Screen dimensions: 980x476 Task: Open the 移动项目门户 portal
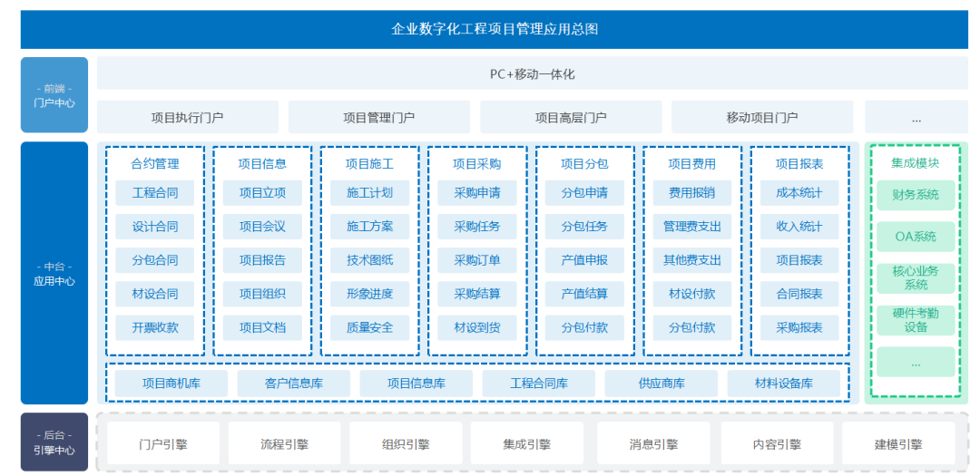[762, 117]
